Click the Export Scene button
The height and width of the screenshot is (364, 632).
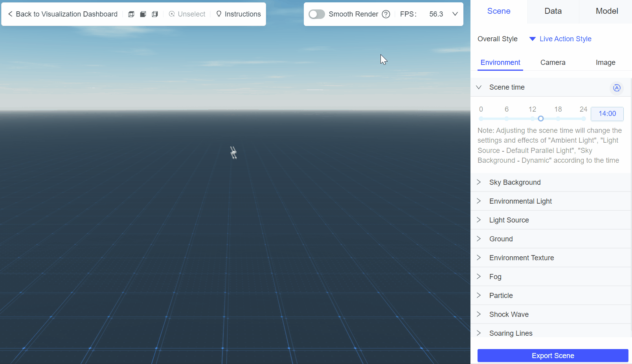pos(553,356)
